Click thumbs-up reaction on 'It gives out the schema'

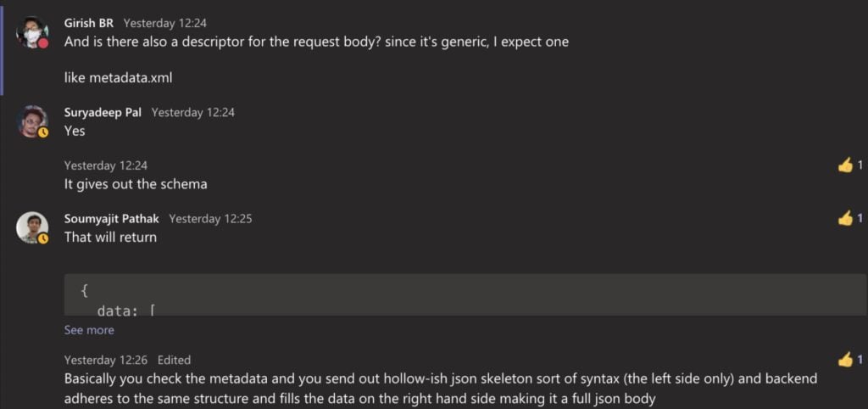pyautogui.click(x=849, y=165)
